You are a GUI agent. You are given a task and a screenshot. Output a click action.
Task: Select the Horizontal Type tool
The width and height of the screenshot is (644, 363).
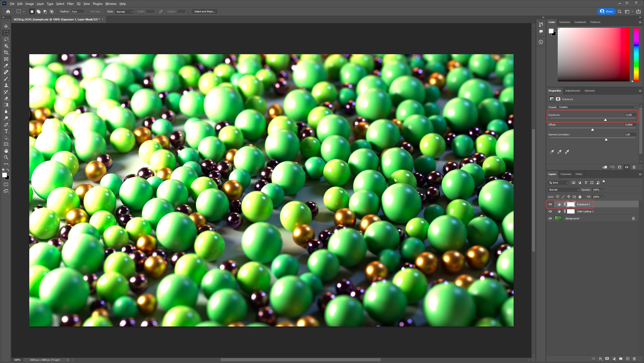tap(6, 131)
